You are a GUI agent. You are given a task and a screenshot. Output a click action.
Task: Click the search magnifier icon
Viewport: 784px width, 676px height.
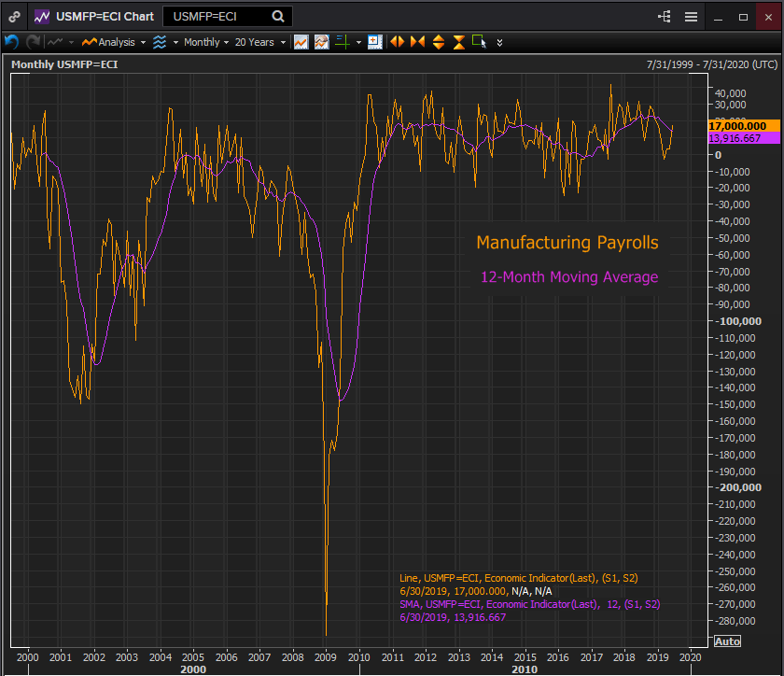pyautogui.click(x=278, y=17)
